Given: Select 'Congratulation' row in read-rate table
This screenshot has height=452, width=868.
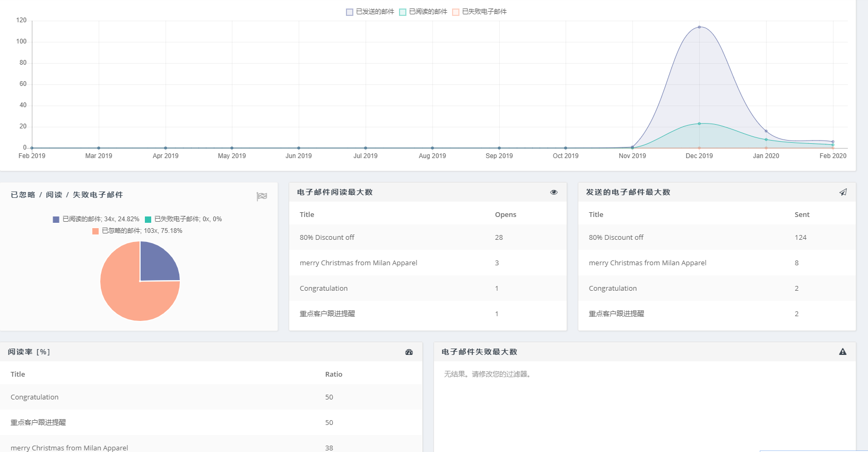Looking at the screenshot, I should pyautogui.click(x=34, y=397).
